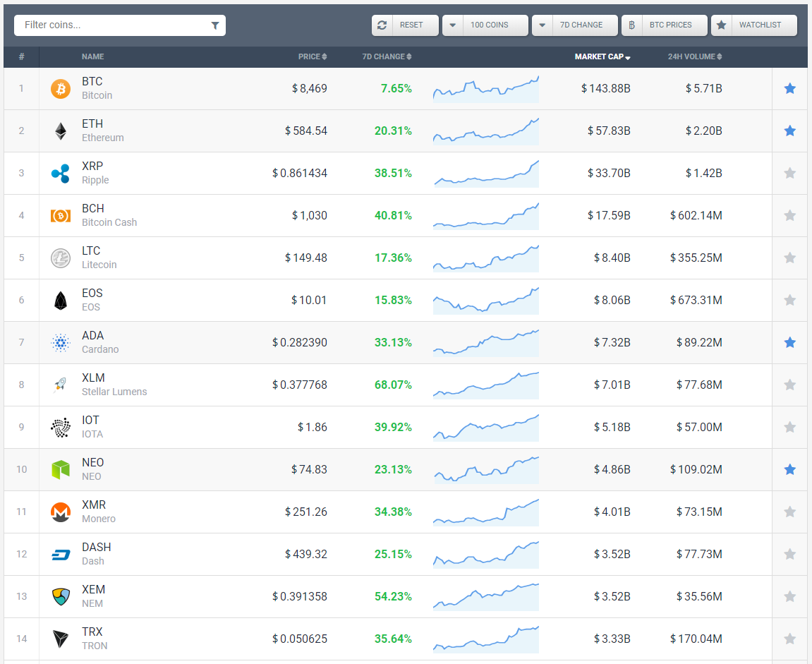The width and height of the screenshot is (812, 664).
Task: Click the Monero 7-day sparkline chart
Action: click(x=486, y=513)
